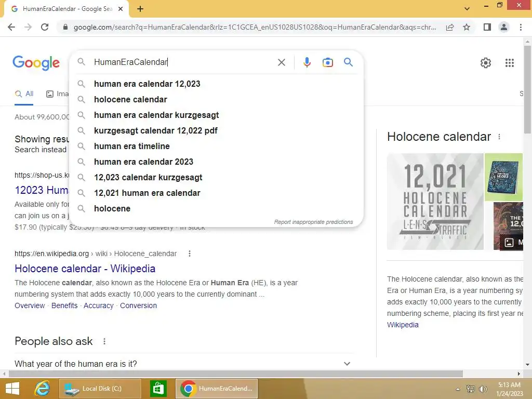Image resolution: width=532 pixels, height=399 pixels.
Task: Click Windows Start button
Action: click(12, 389)
